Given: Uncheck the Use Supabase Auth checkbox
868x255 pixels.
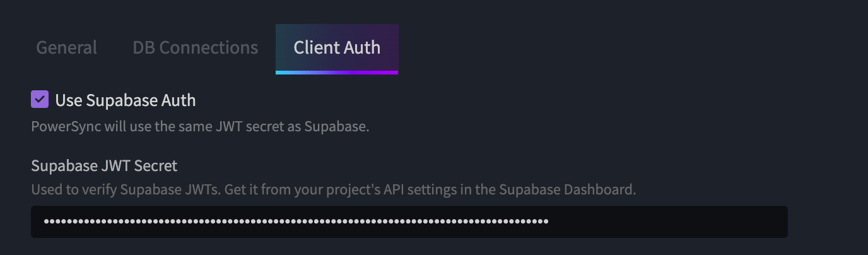Looking at the screenshot, I should coord(40,99).
